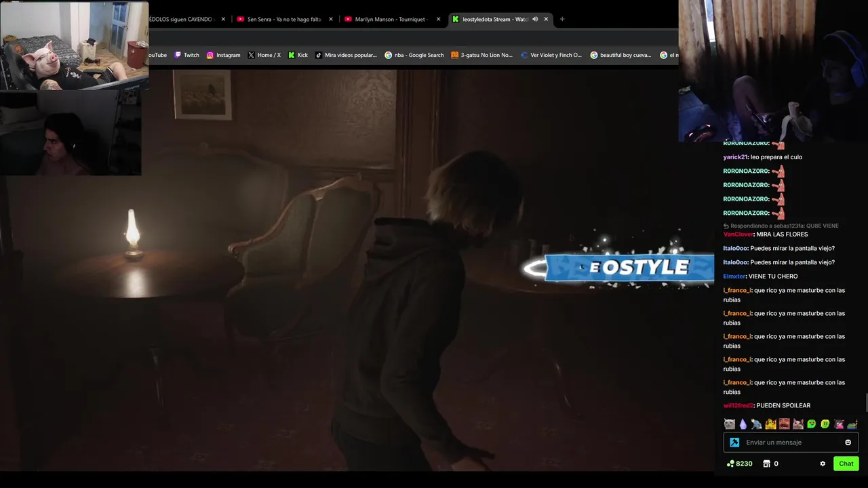This screenshot has width=868, height=488.
Task: Choose the pink anime girl emote
Action: pyautogui.click(x=839, y=424)
